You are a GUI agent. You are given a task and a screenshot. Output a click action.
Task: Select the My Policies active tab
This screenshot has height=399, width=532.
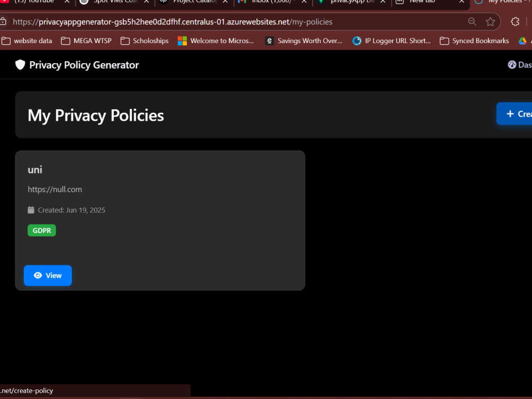(502, 2)
